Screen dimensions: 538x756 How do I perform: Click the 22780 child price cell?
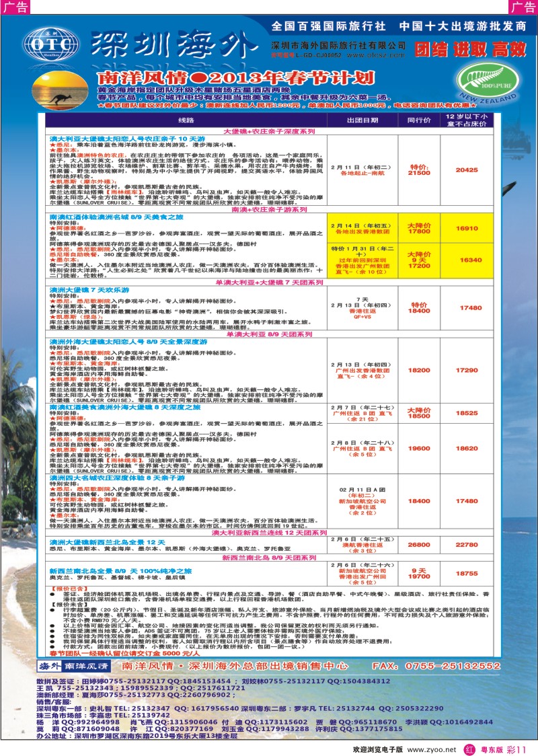(x=467, y=545)
